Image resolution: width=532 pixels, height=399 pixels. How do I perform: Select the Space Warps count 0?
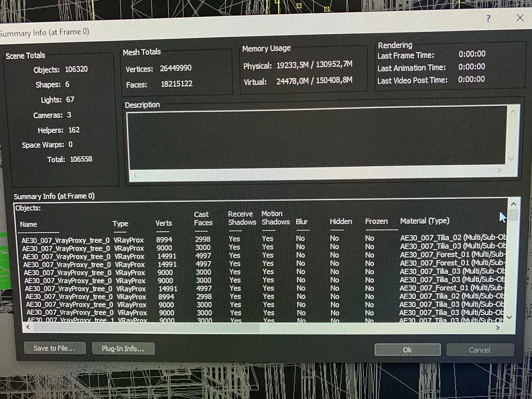click(70, 145)
